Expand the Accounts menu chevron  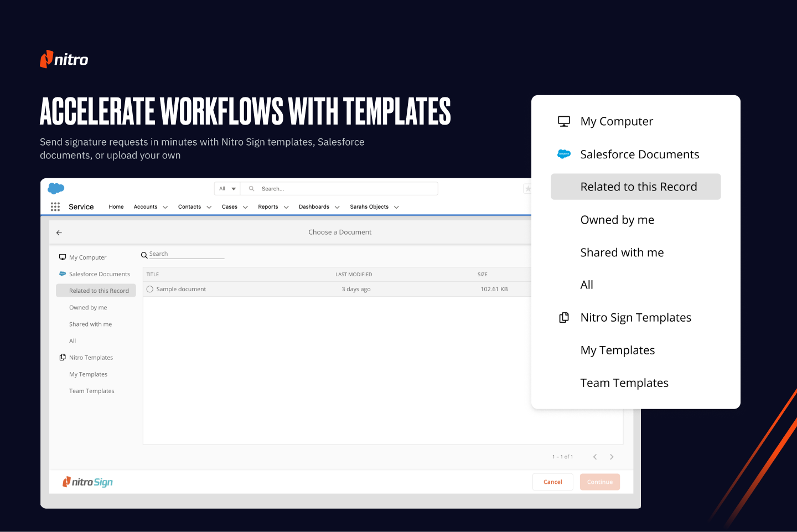click(x=165, y=208)
